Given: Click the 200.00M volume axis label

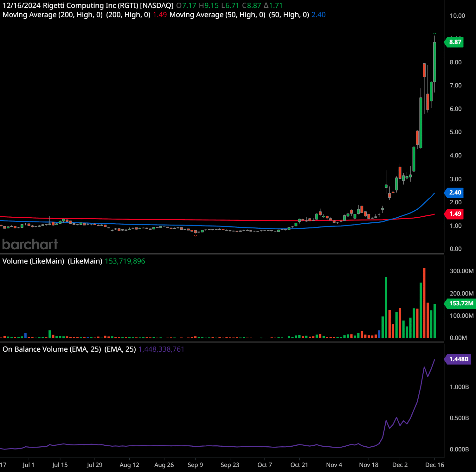Looking at the screenshot, I should [x=462, y=293].
